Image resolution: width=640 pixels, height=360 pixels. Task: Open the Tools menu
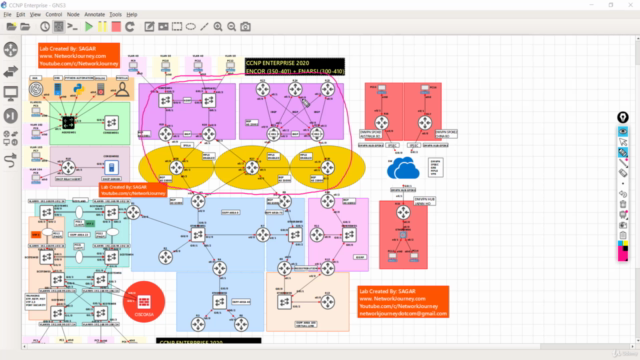(x=116, y=14)
